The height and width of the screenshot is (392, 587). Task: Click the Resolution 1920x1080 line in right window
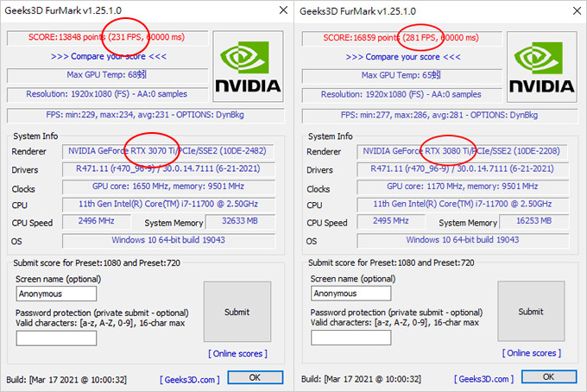402,94
